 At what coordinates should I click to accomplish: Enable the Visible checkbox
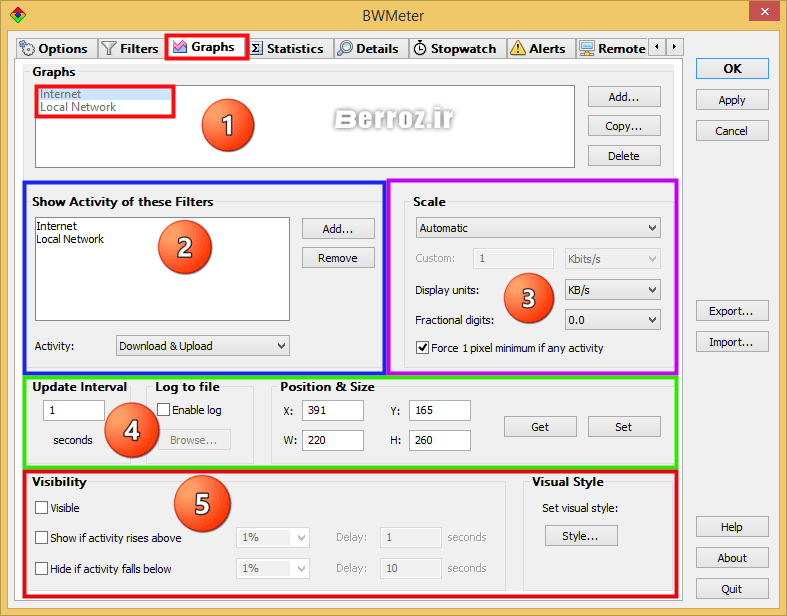[42, 508]
